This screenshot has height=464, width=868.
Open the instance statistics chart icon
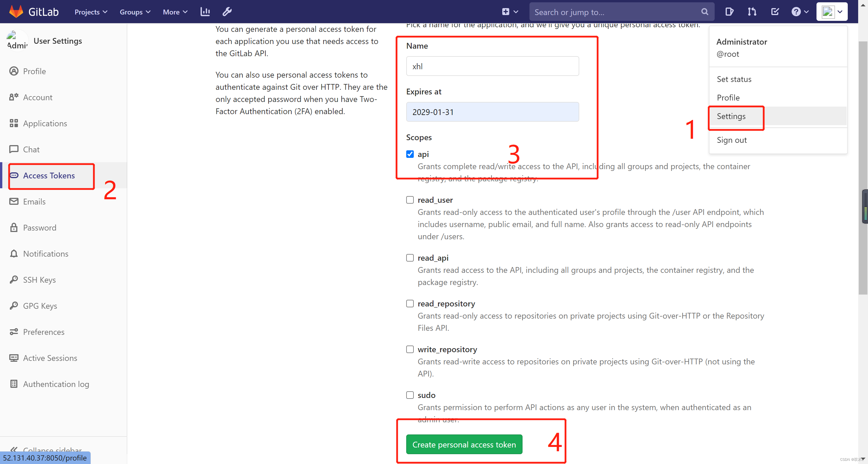[x=205, y=12]
